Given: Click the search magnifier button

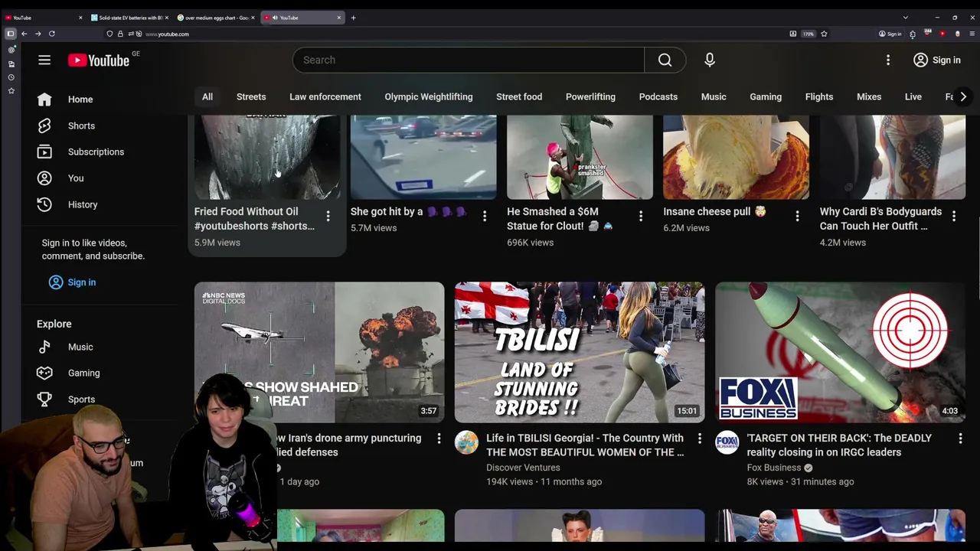Looking at the screenshot, I should (665, 60).
